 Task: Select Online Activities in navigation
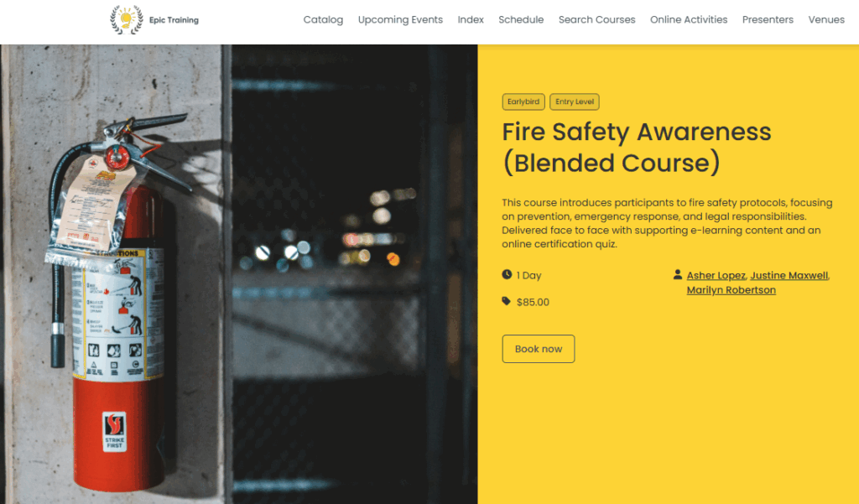click(x=689, y=20)
